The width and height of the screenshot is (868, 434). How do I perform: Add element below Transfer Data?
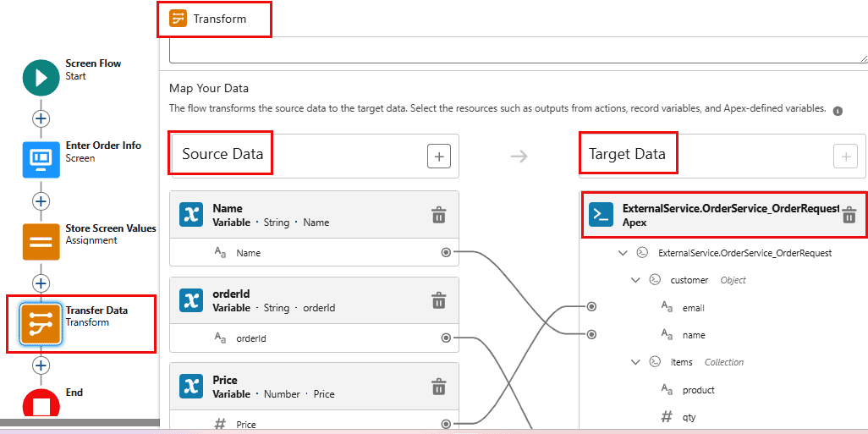coord(41,365)
